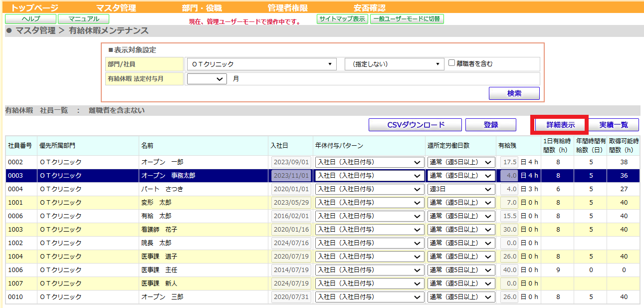Image resolution: width=644 pixels, height=308 pixels.
Task: Select employee name 医事課 新人
Action: pyautogui.click(x=159, y=284)
